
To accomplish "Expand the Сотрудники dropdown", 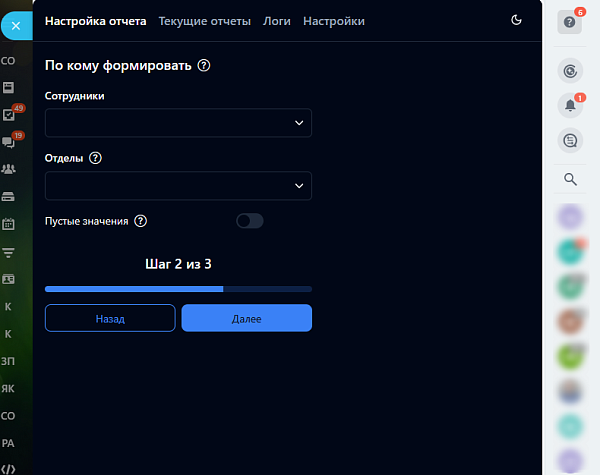I will point(178,123).
